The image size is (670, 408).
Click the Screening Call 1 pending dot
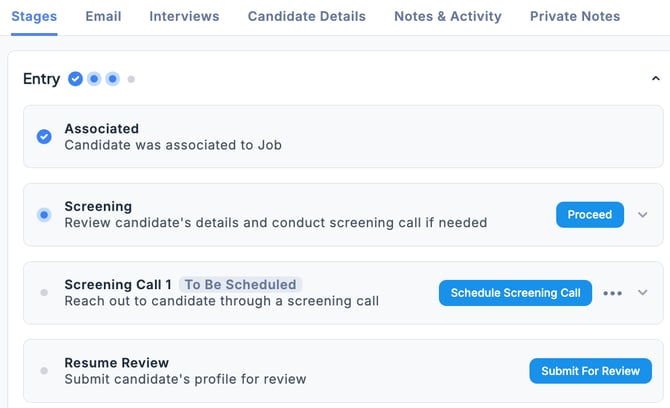click(44, 293)
